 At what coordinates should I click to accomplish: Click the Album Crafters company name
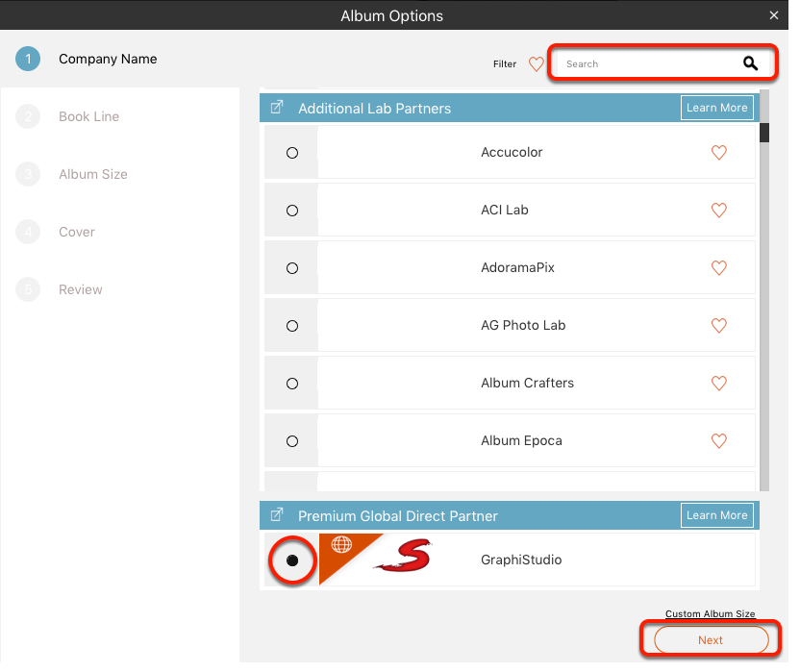pyautogui.click(x=528, y=383)
